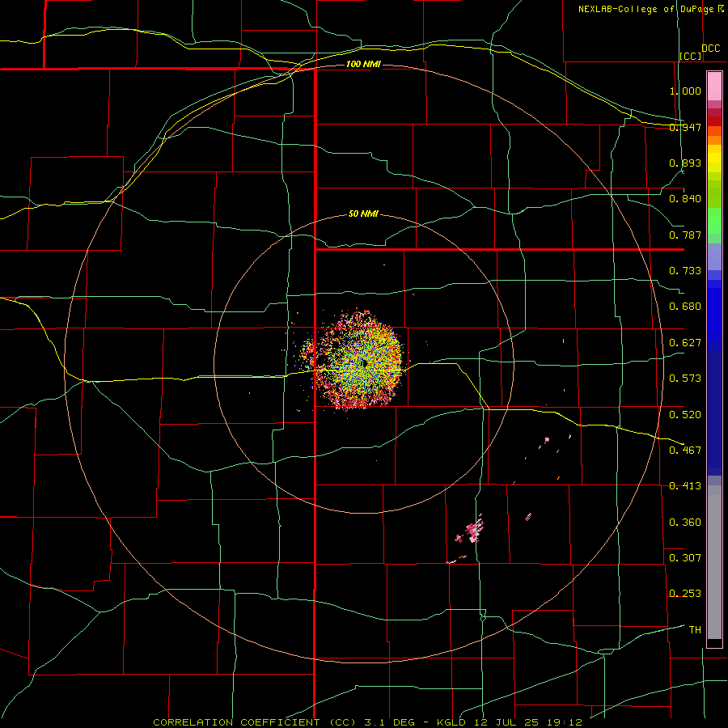Screen dimensions: 728x728
Task: Click the 100 NMI range ring label
Action: tap(363, 64)
